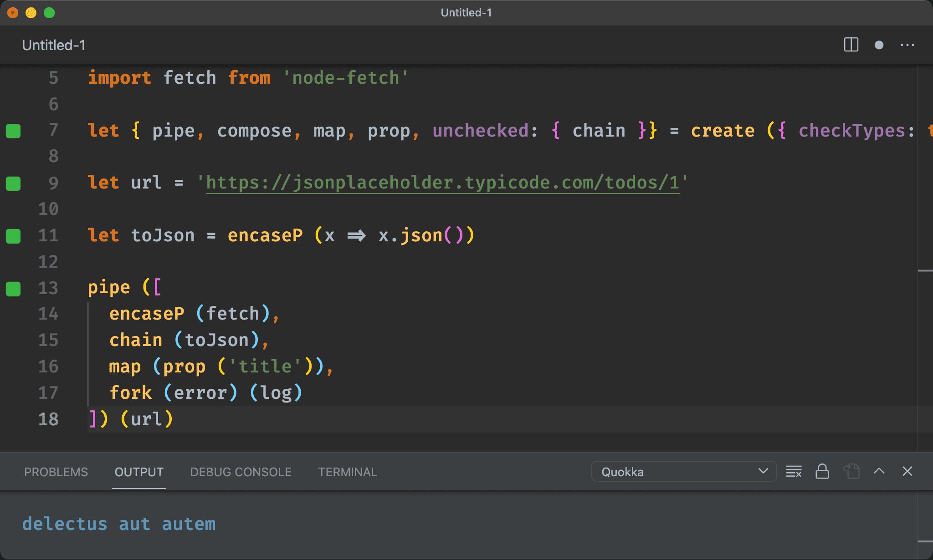Maximize the panel with the chevron up

[x=879, y=471]
